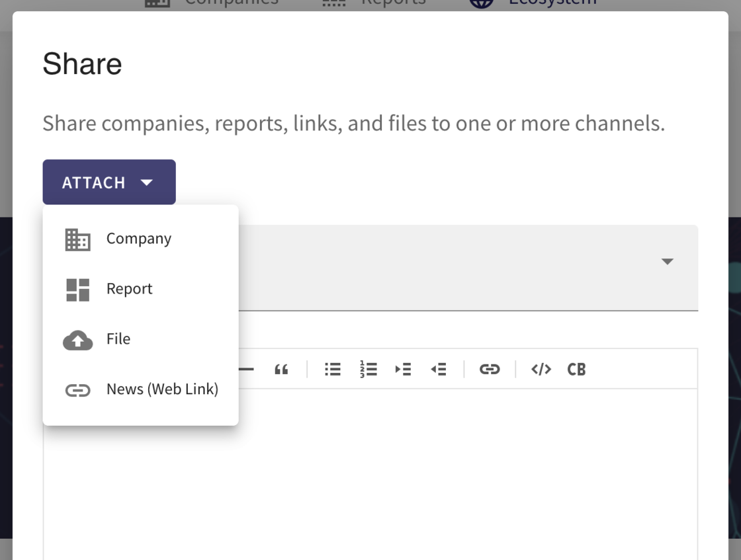Collapse the ATTACH menu using its caret arrow
Screen dimensions: 741x560
(x=147, y=182)
